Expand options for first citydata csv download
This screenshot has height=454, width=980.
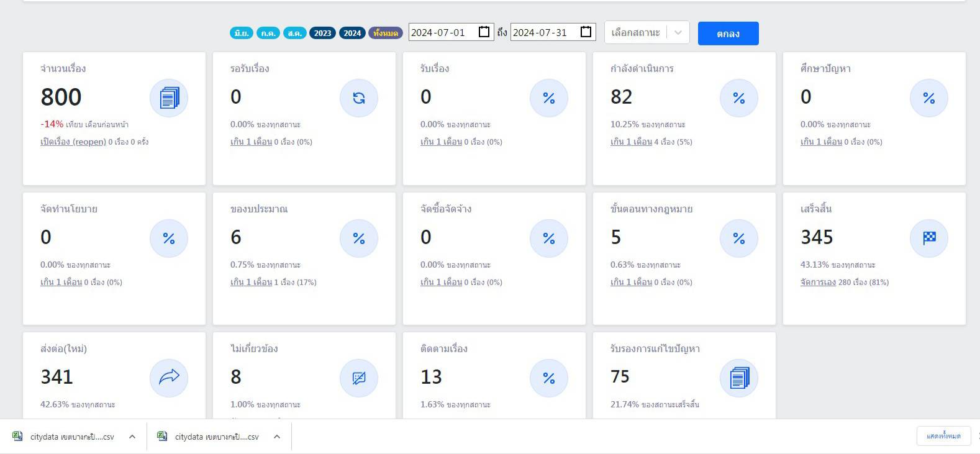click(x=132, y=437)
